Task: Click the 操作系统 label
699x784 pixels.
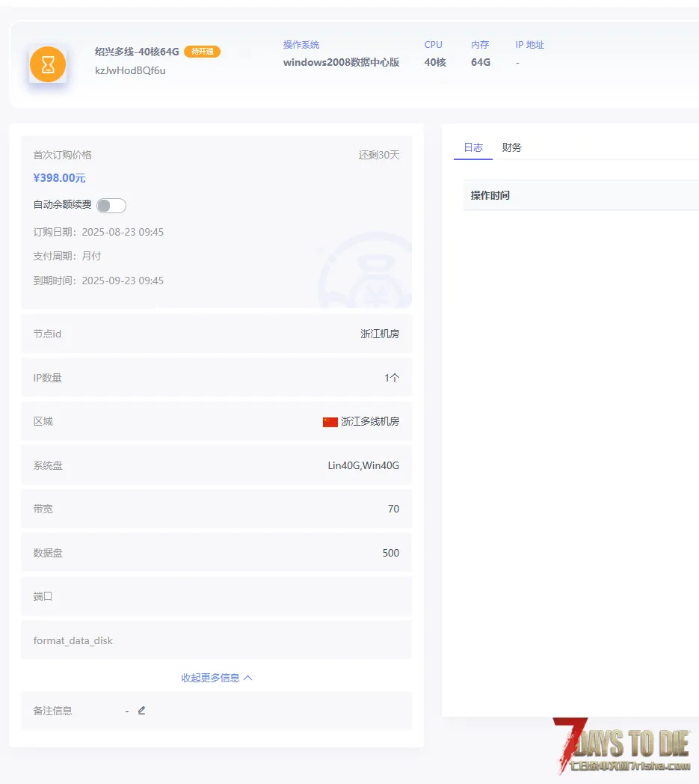Action: pos(301,44)
